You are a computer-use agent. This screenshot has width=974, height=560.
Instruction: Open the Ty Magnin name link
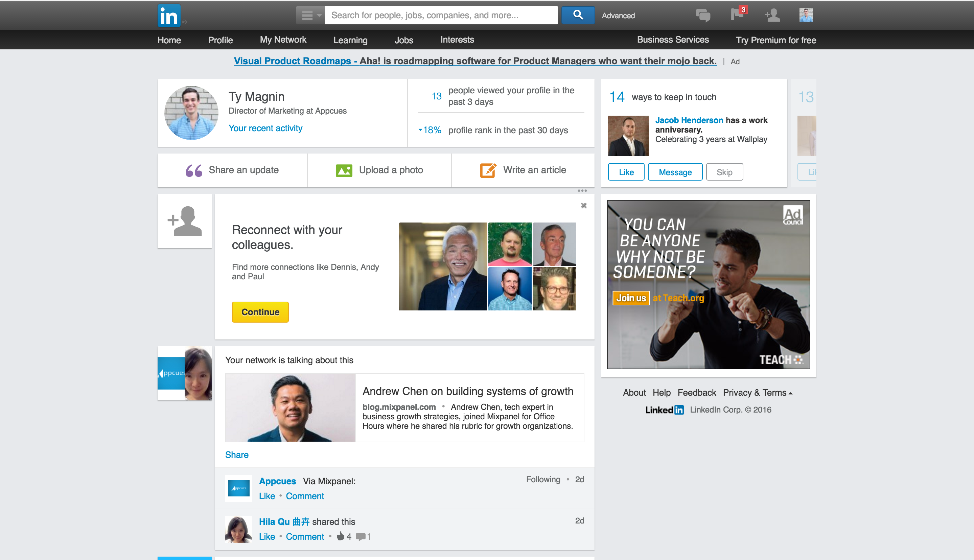(256, 96)
